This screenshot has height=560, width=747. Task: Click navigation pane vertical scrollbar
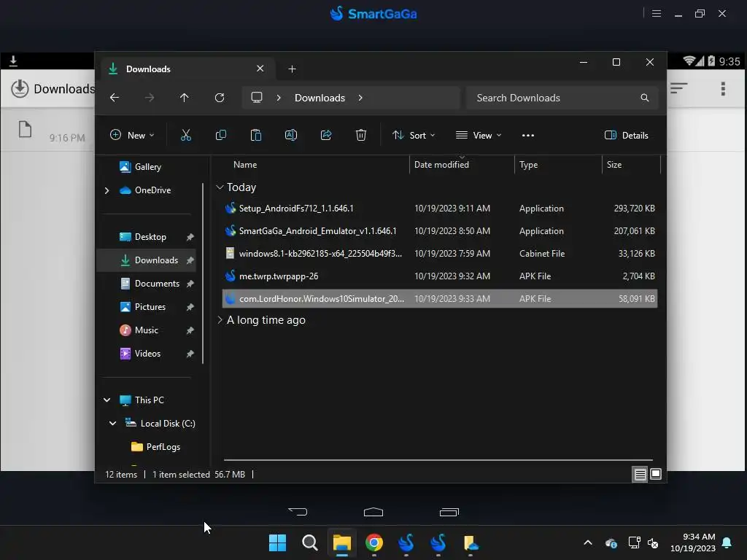click(x=203, y=273)
